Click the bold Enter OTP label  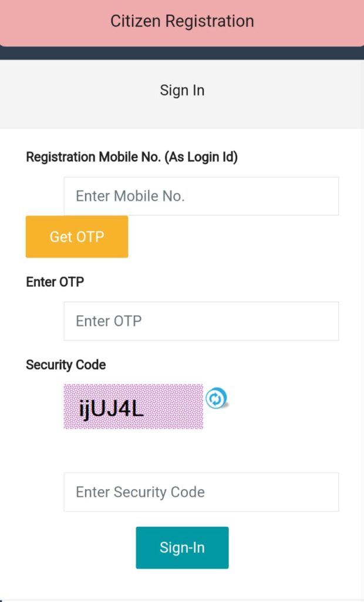[55, 282]
